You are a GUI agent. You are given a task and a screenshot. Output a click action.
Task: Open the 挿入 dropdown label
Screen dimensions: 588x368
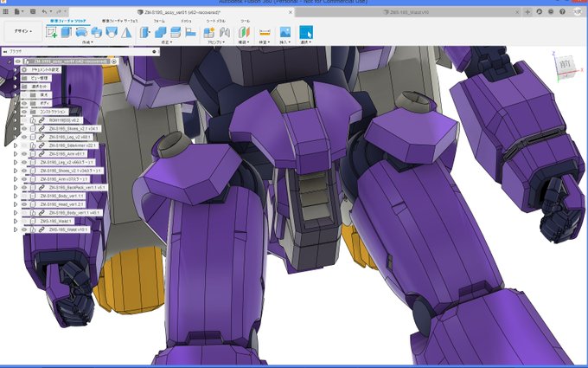coord(285,42)
